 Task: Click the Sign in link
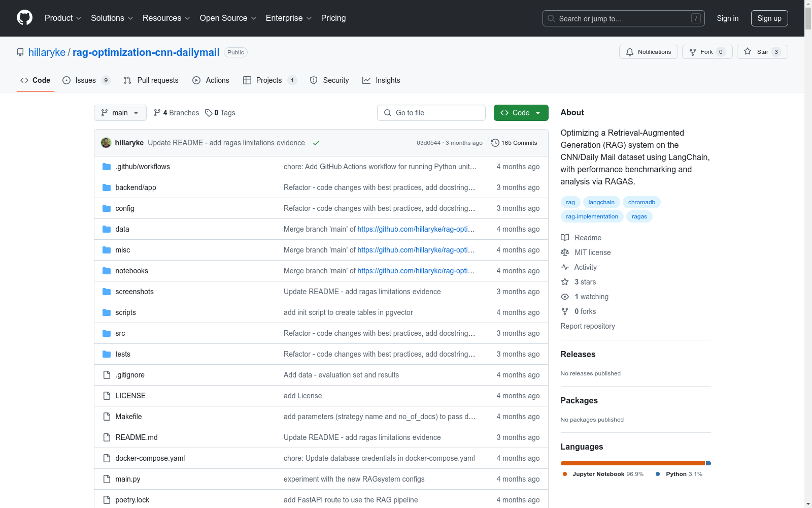(x=728, y=18)
